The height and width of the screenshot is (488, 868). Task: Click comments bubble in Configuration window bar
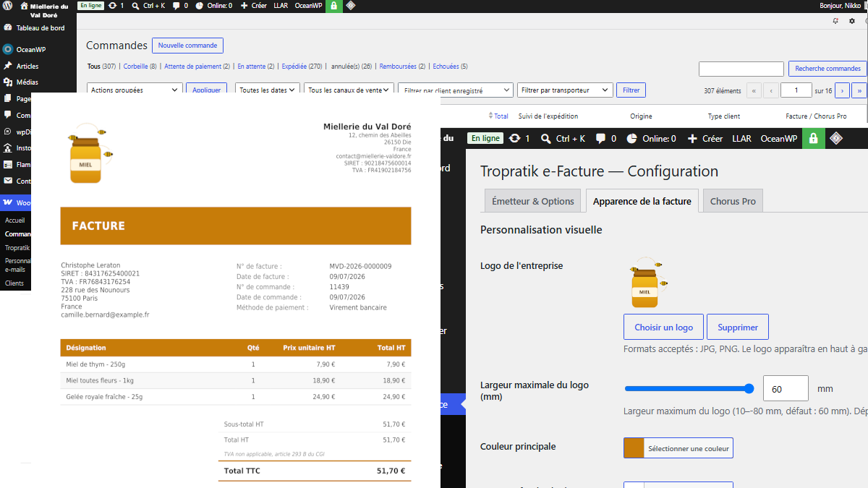601,138
